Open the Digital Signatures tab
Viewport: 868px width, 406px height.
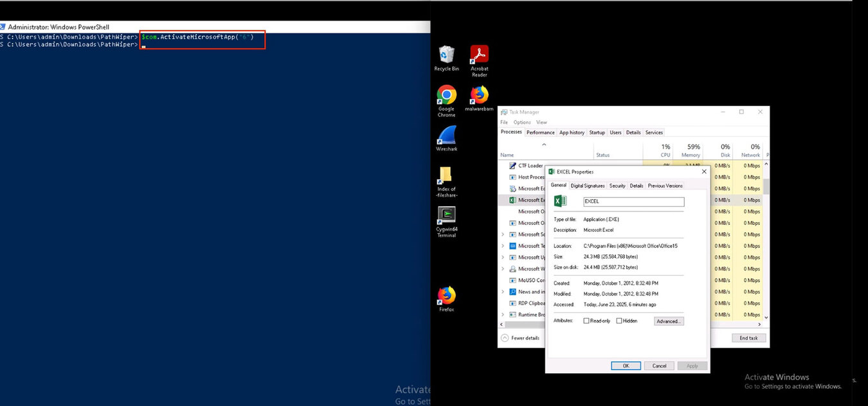tap(588, 186)
